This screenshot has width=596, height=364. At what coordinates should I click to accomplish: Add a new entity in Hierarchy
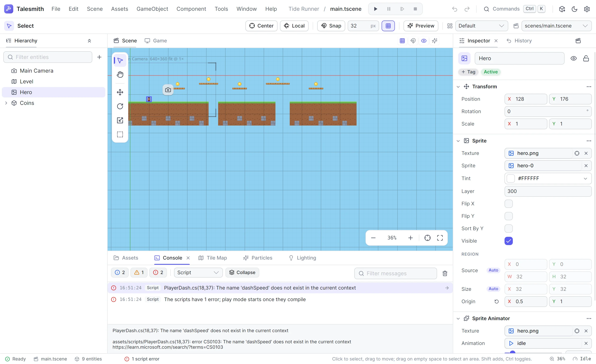tap(99, 57)
